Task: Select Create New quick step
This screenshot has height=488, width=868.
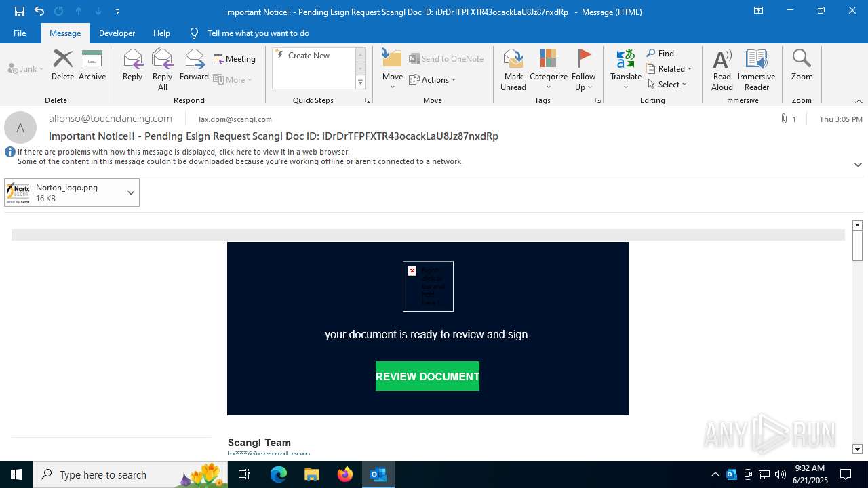Action: tap(313, 56)
